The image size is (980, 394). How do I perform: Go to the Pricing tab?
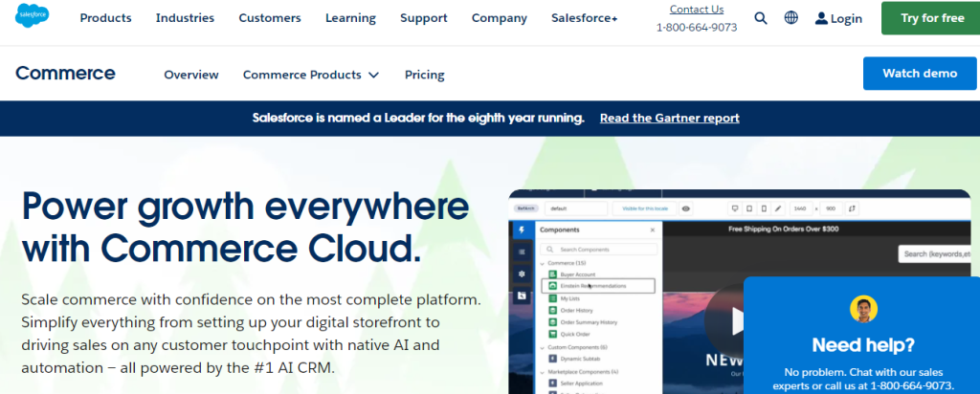(x=424, y=75)
